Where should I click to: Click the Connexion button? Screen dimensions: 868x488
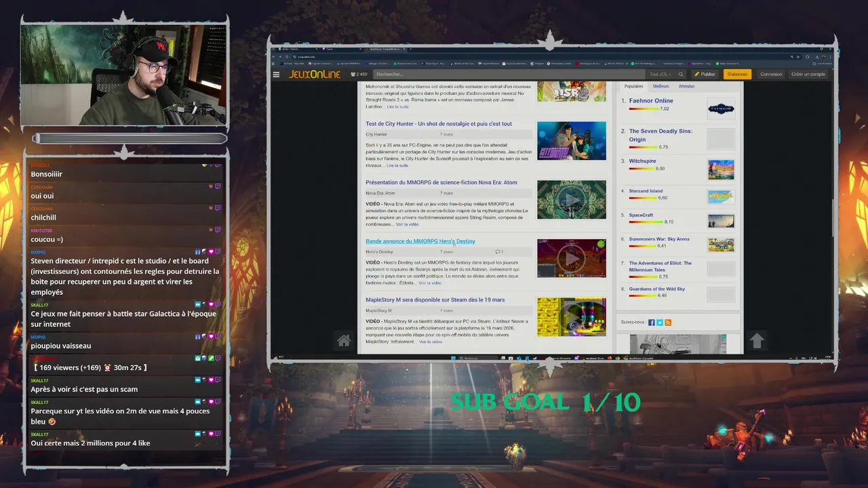click(771, 75)
